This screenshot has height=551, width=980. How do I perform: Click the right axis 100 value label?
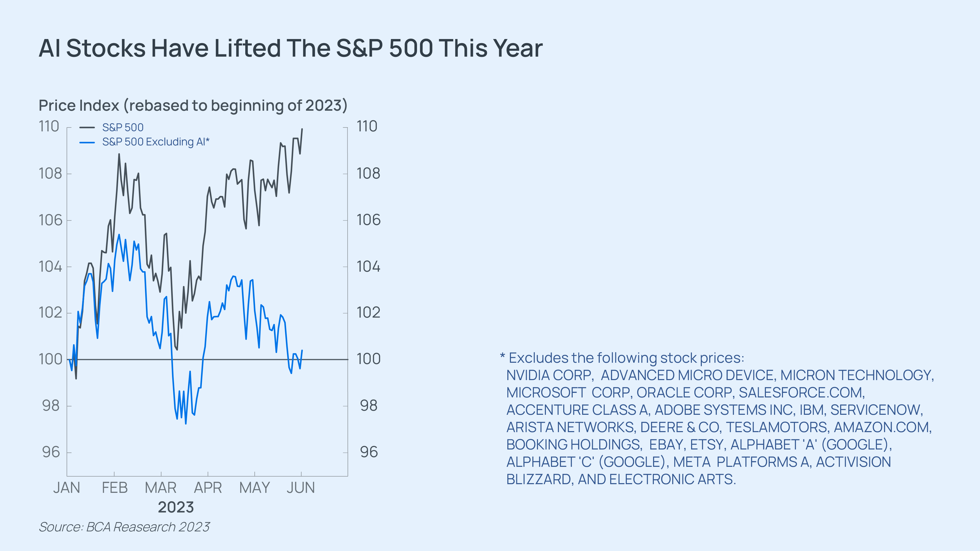pos(368,359)
